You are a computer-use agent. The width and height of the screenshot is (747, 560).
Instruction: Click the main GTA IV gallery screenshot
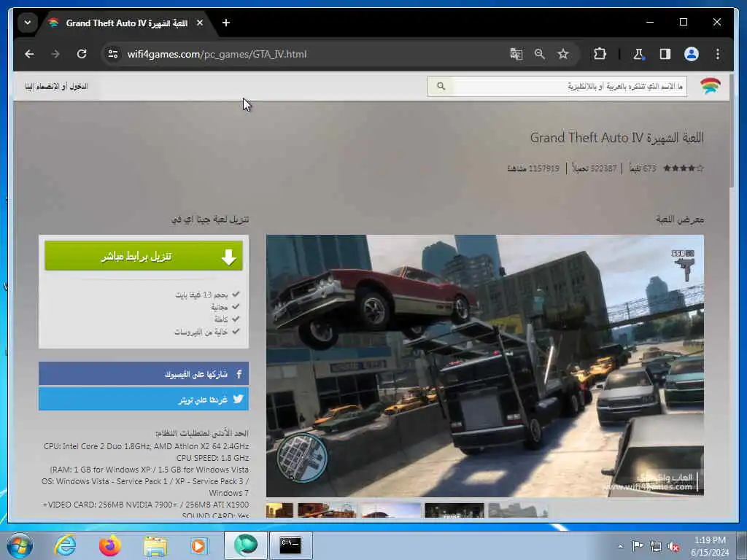click(485, 366)
